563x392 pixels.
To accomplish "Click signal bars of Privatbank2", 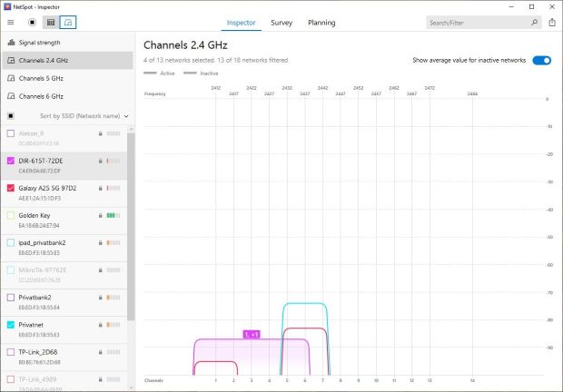I will point(114,298).
